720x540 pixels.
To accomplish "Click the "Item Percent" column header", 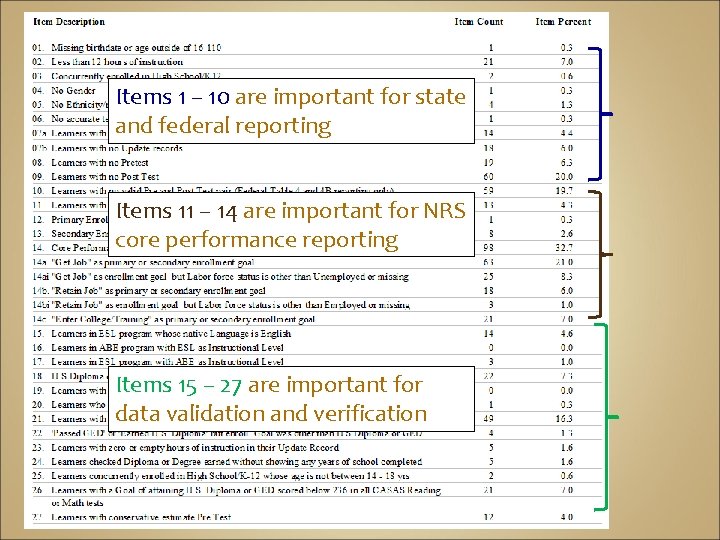I will (563, 22).
